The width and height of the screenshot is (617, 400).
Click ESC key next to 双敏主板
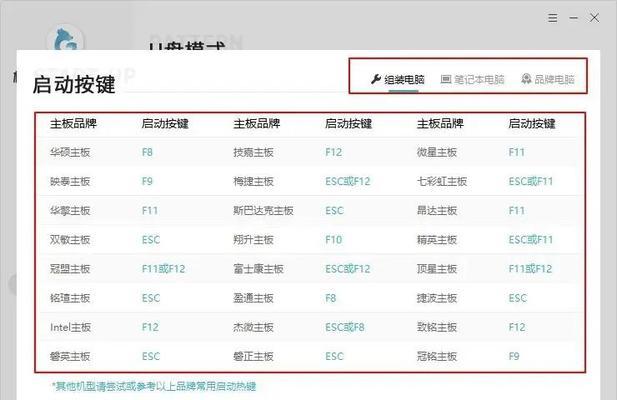[x=151, y=240]
